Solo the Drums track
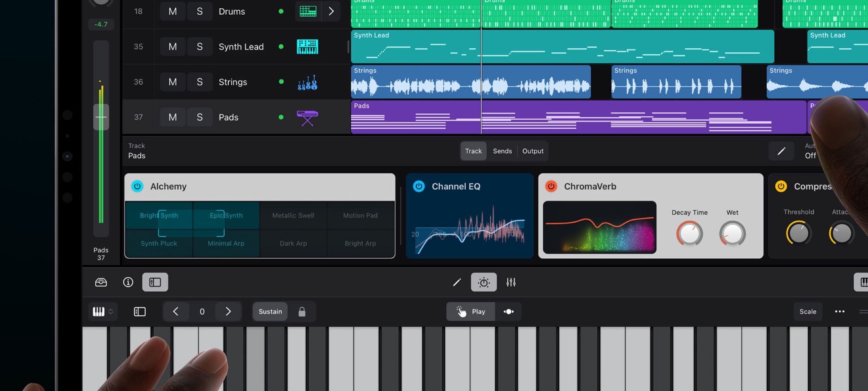This screenshot has width=868, height=391. point(200,11)
